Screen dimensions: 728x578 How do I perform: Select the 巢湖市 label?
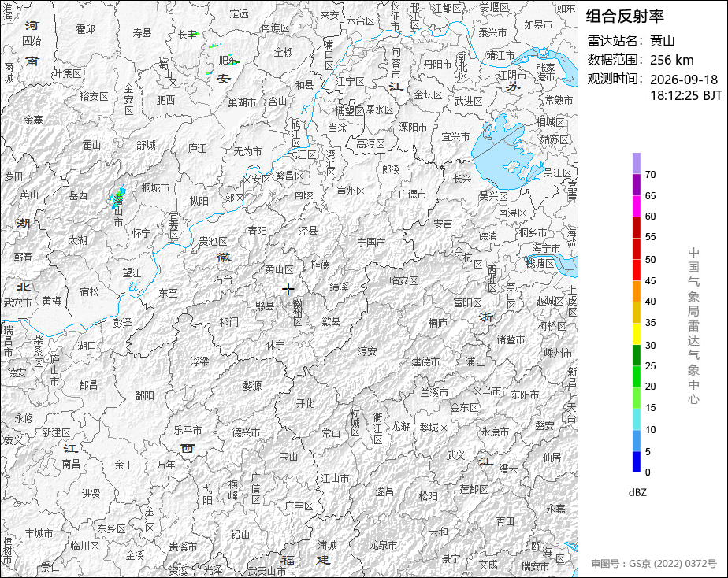(242, 102)
